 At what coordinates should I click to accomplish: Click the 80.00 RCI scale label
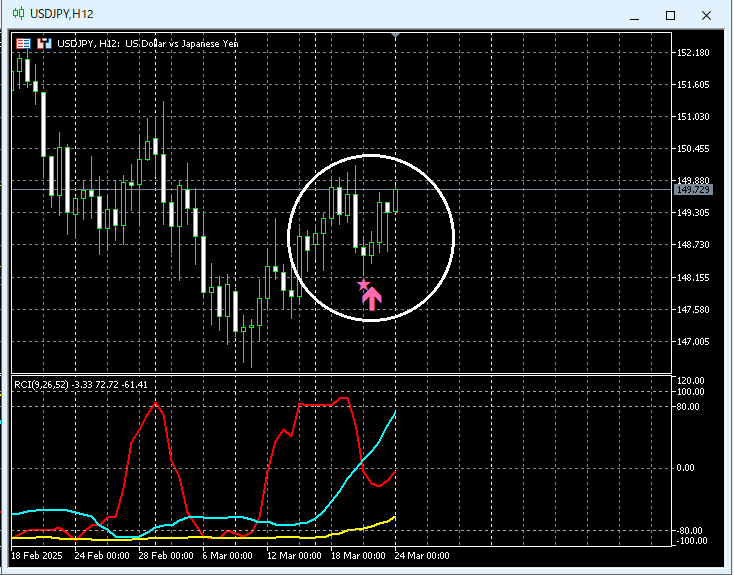point(688,407)
